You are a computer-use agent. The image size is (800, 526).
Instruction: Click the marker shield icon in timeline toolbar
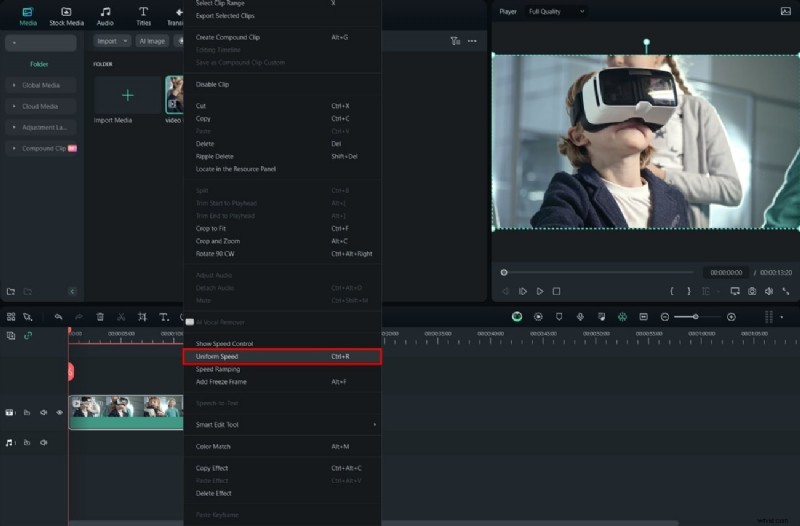[559, 317]
